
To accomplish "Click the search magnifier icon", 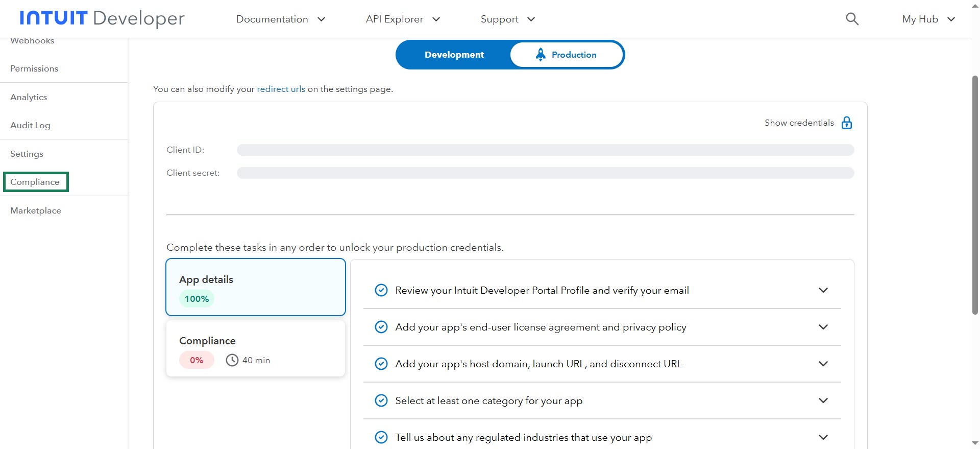I will point(852,19).
